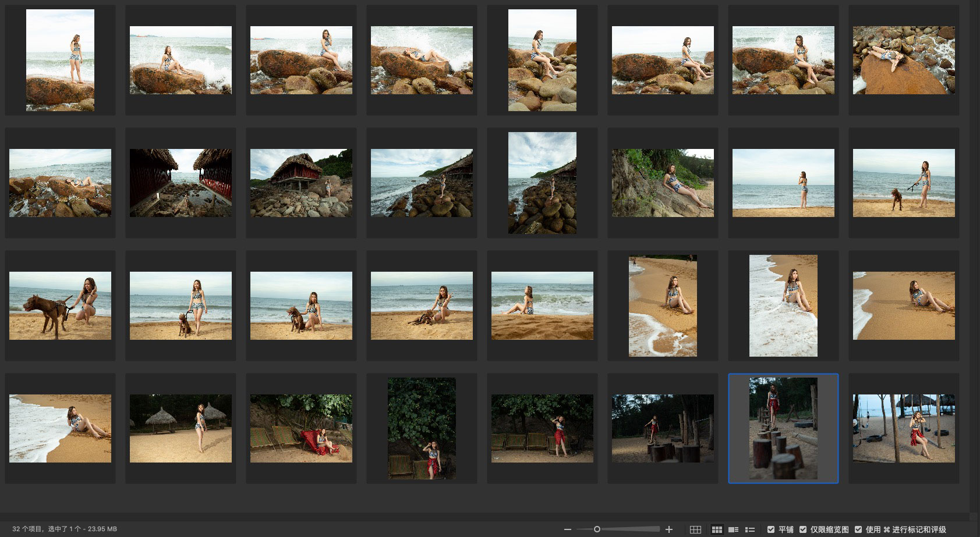The height and width of the screenshot is (537, 980).
Task: Switch to thumbnail grid view
Action: (x=717, y=529)
